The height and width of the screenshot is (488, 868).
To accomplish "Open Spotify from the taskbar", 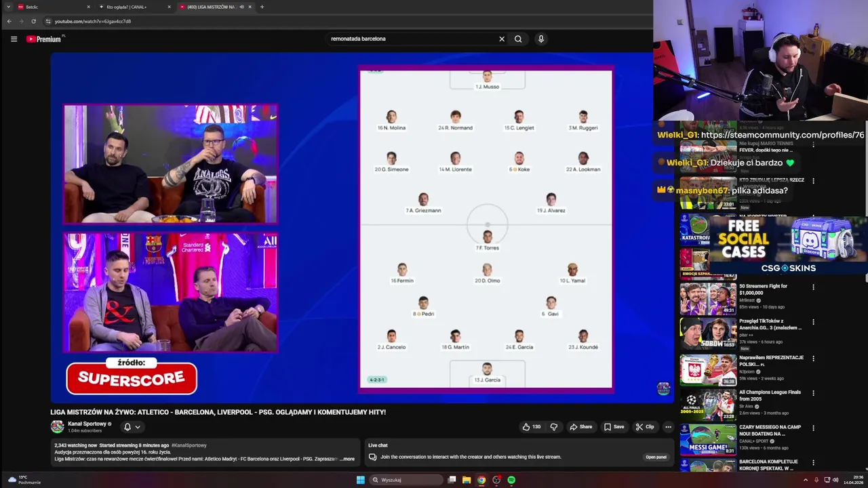I will (511, 480).
